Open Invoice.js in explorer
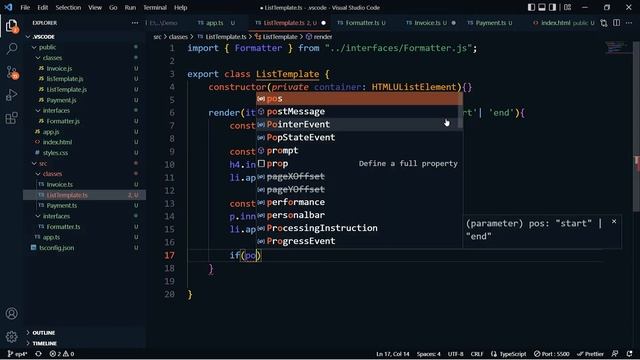The image size is (640, 360). tap(84, 69)
